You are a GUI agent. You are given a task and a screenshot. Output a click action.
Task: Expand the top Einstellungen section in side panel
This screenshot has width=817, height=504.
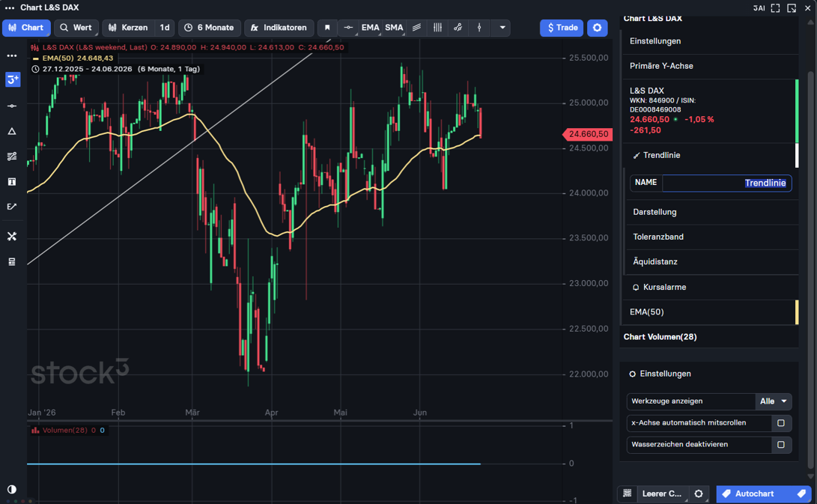pyautogui.click(x=708, y=41)
